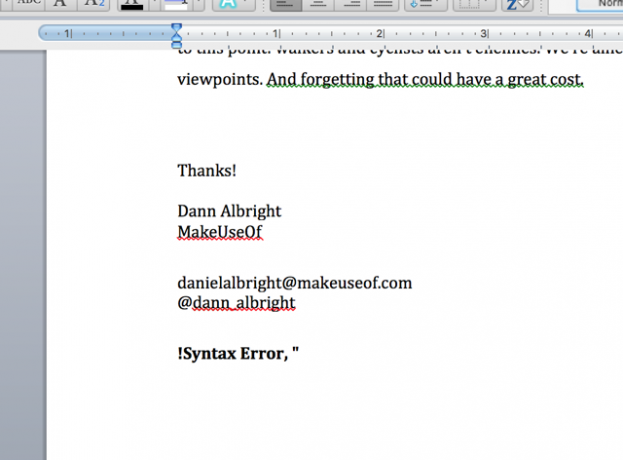Image resolution: width=623 pixels, height=460 pixels.
Task: Click the sentence "And forgetting that could have a great cost."
Action: point(425,80)
